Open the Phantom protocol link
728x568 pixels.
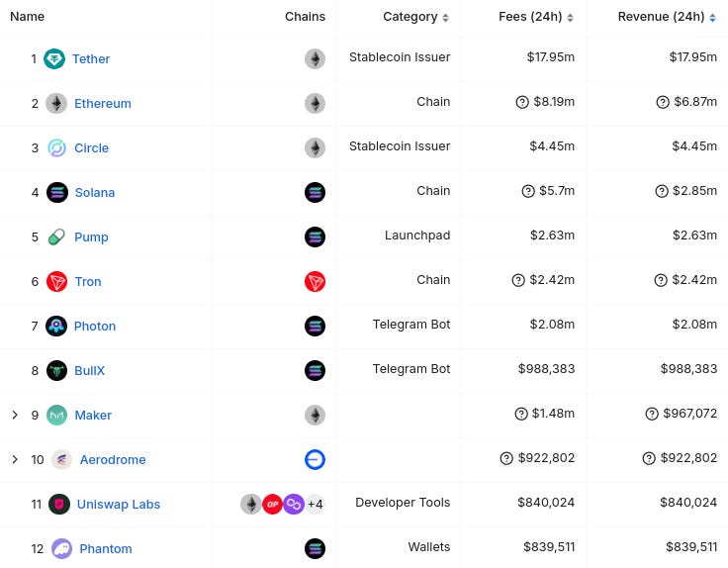coord(106,549)
